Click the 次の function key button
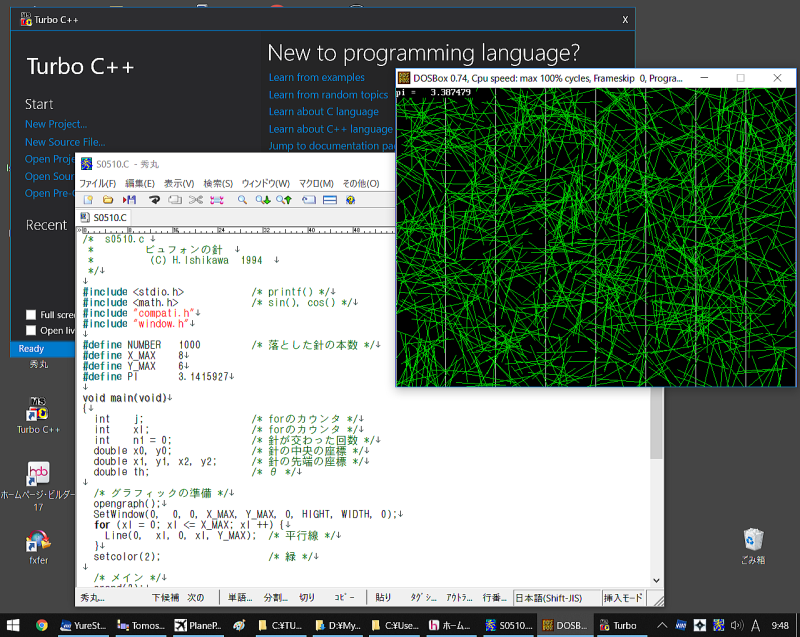The image size is (800, 637). (195, 598)
